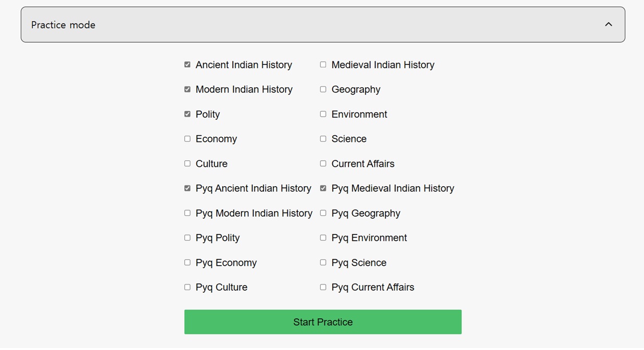Check the Geography checkbox
The image size is (644, 350).
point(323,89)
